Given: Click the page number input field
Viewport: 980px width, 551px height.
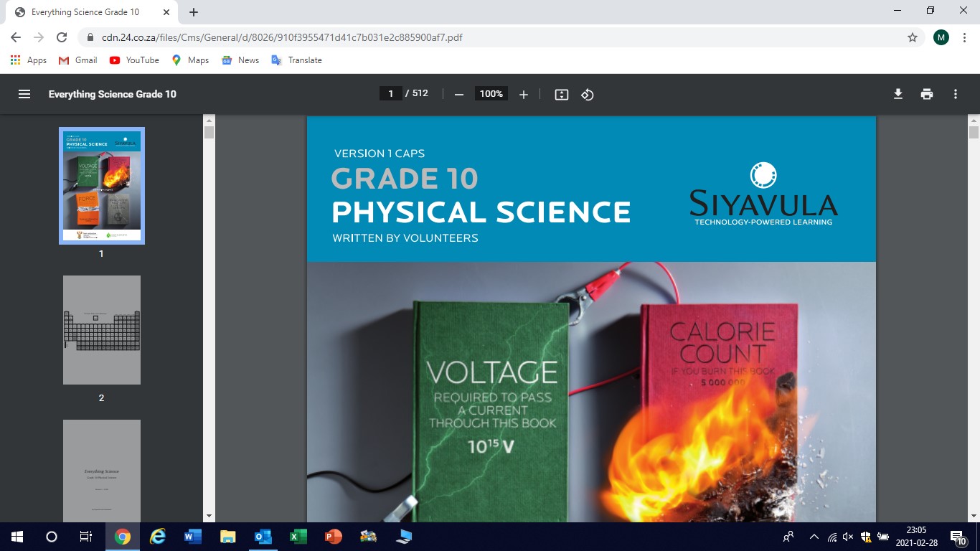Looking at the screenshot, I should [x=391, y=93].
